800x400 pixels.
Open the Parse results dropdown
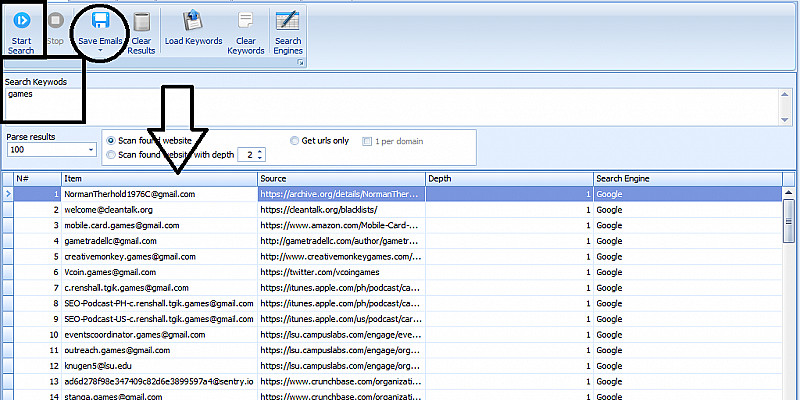point(91,150)
